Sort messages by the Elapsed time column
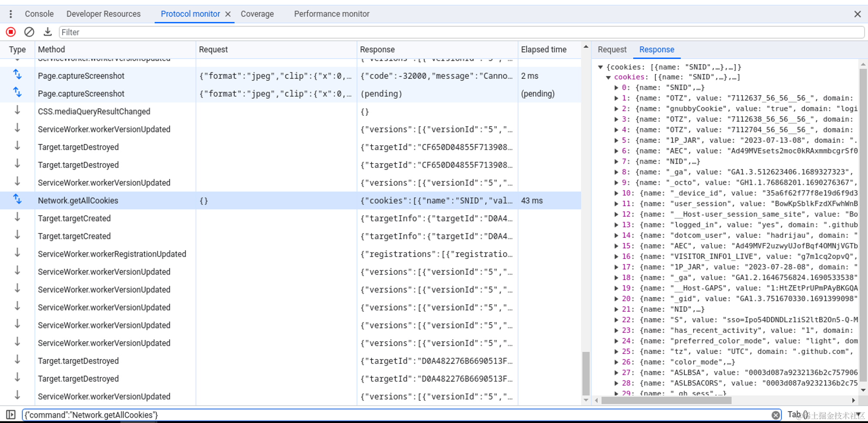 click(x=544, y=49)
